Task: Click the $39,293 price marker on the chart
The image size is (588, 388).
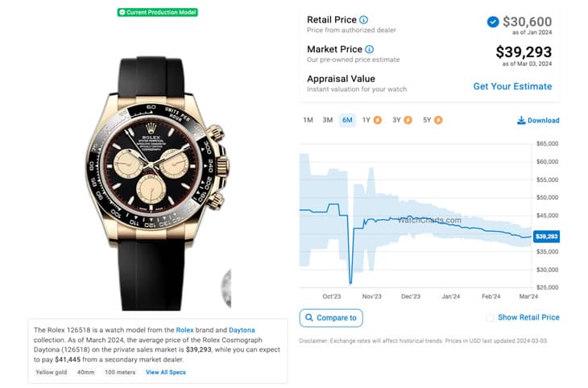Action: tap(546, 236)
